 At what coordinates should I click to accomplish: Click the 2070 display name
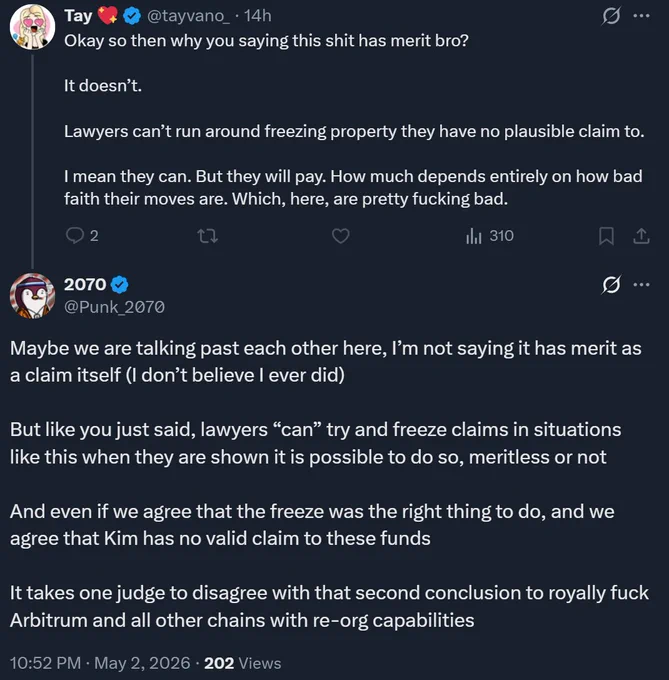tap(85, 284)
